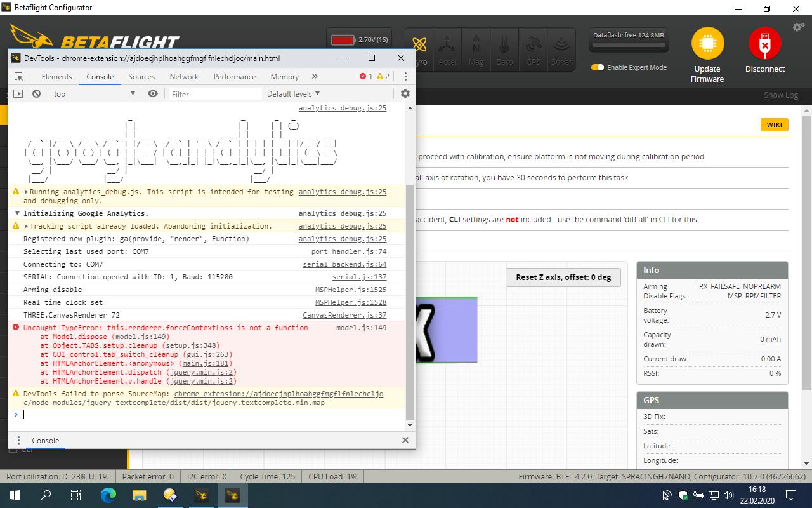Open the MSPHelper.js:1525 source link
This screenshot has height=508, width=812.
(351, 290)
